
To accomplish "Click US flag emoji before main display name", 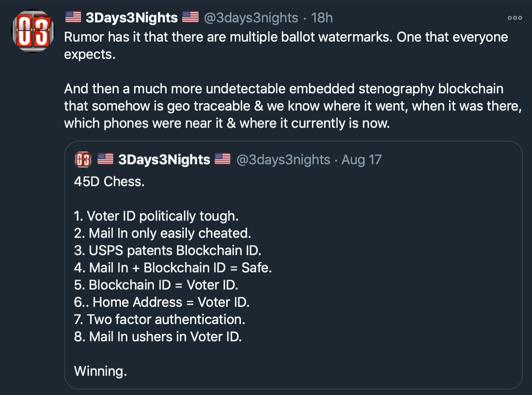I will pyautogui.click(x=73, y=17).
